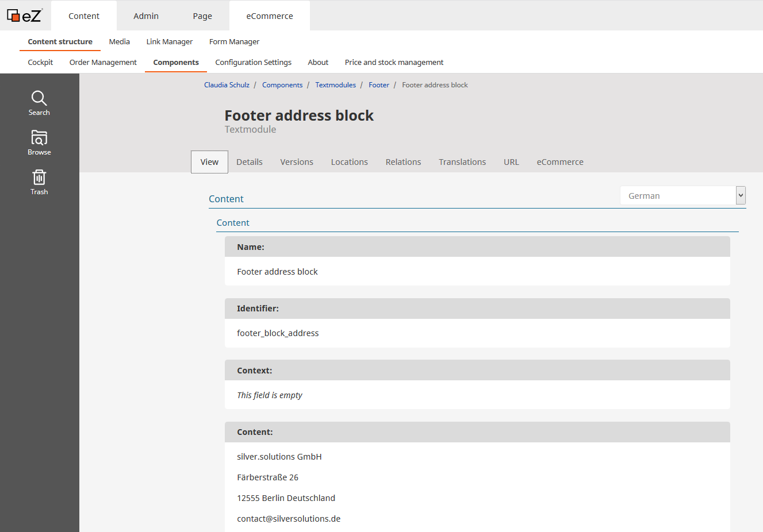Open the Trash sidebar icon
Image resolution: width=763 pixels, height=532 pixels.
tap(39, 183)
